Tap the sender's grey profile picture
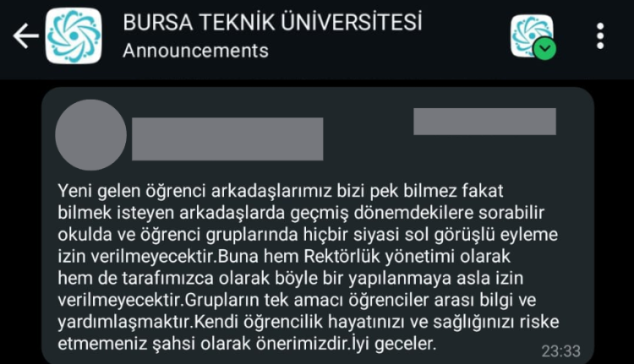 (90, 135)
